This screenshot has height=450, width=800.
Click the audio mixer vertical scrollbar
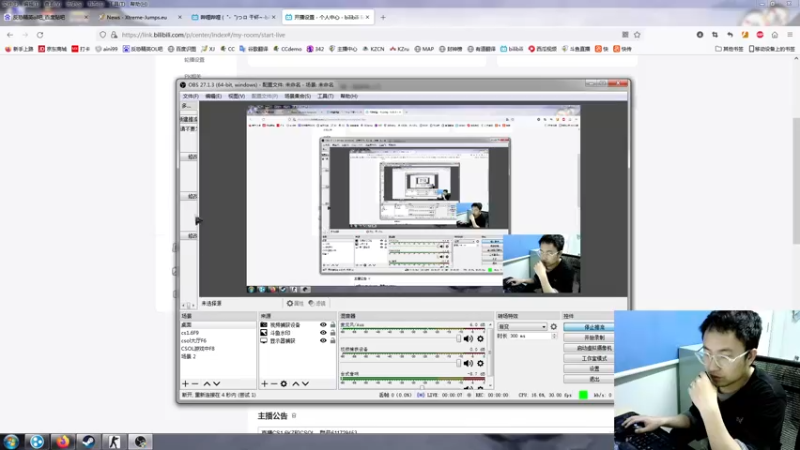[x=490, y=353]
